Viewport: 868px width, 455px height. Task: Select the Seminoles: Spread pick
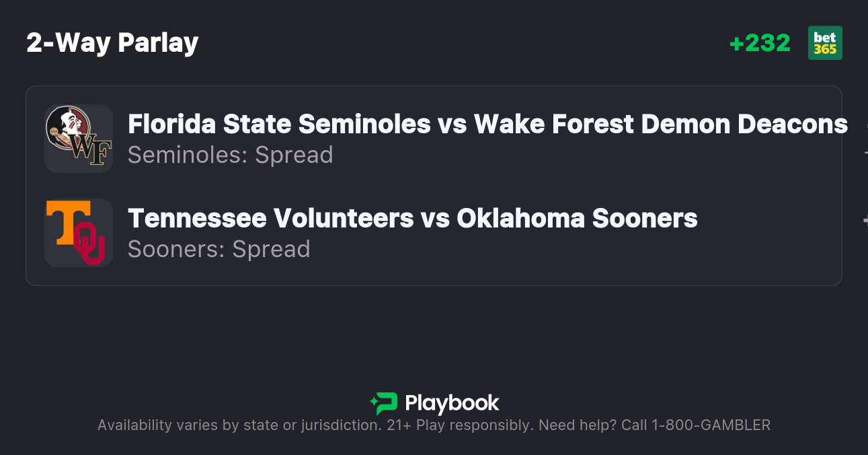[x=230, y=155]
